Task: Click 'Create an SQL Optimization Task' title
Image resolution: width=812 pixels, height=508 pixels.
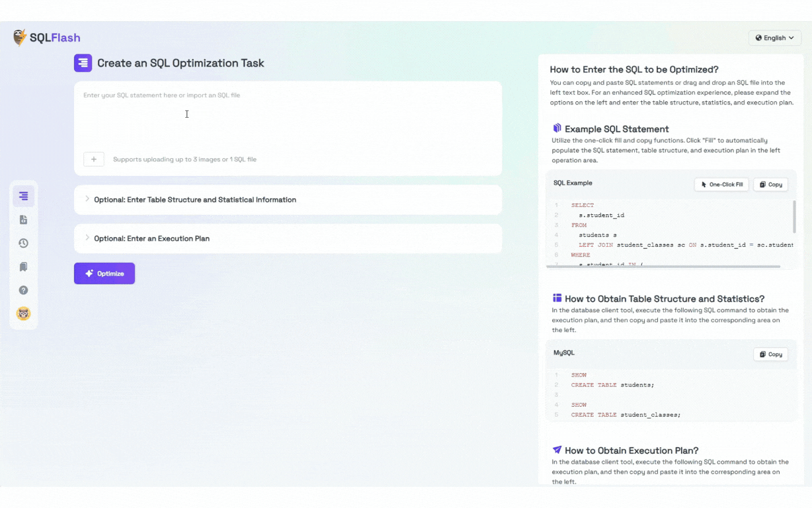Action: pos(181,63)
